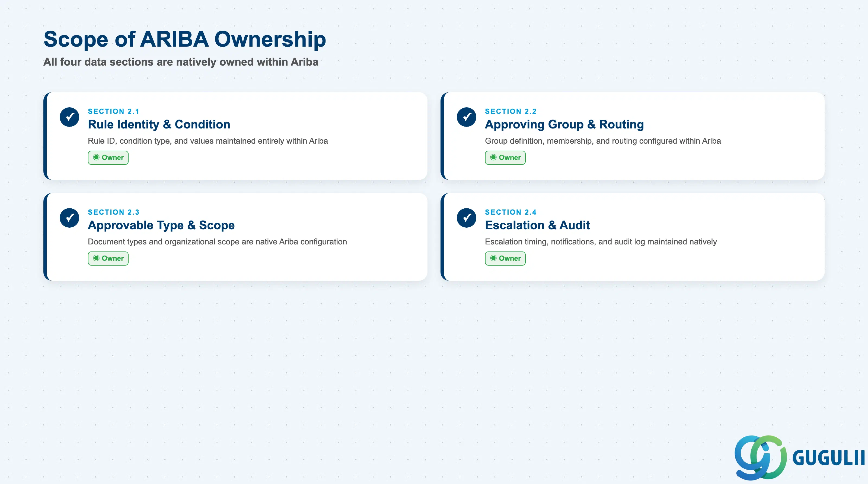
Task: Click the description starting 'Group definition, membership'
Action: pos(603,141)
